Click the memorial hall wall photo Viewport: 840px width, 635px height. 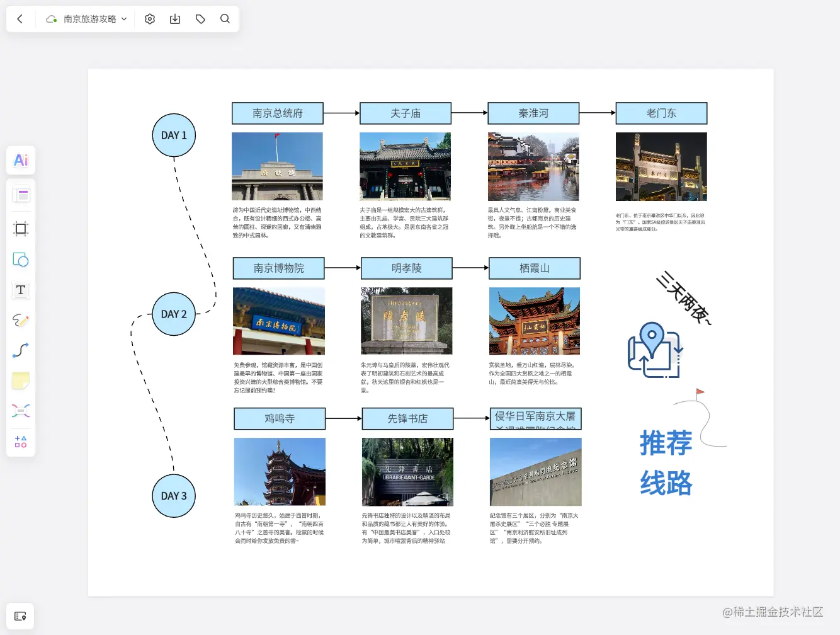[536, 472]
